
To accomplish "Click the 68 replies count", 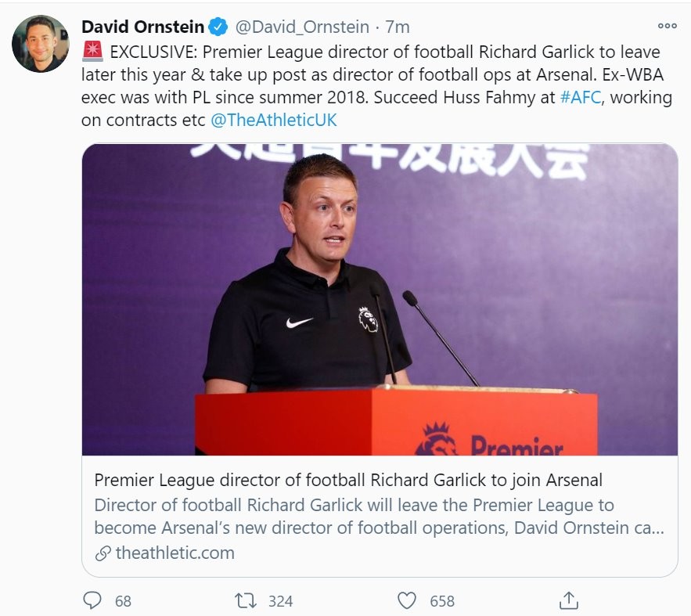I will tap(123, 601).
